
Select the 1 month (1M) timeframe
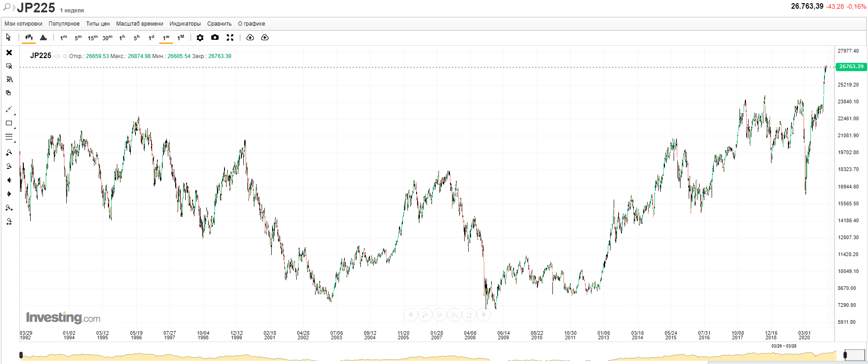[181, 37]
